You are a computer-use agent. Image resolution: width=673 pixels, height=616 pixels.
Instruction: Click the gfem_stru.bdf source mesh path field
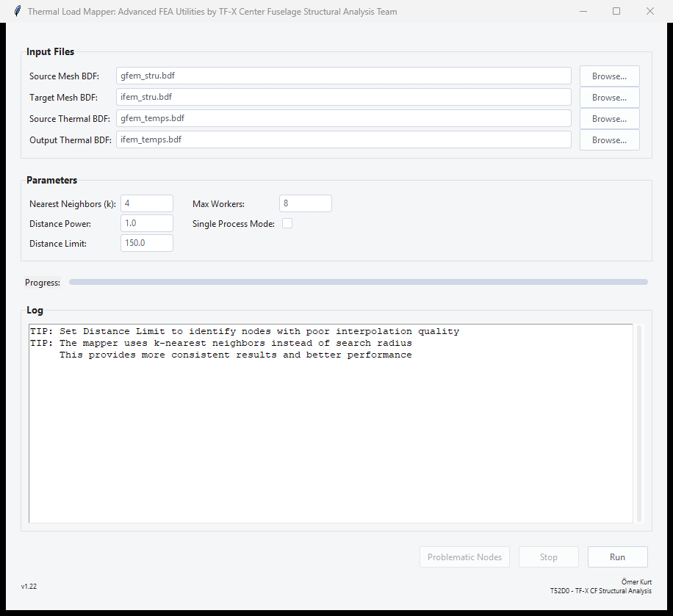pyautogui.click(x=343, y=76)
